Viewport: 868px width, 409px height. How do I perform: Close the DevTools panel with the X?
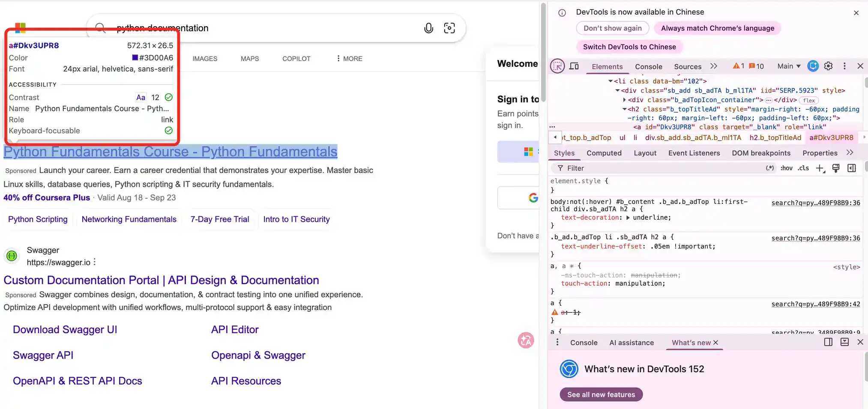coord(860,66)
